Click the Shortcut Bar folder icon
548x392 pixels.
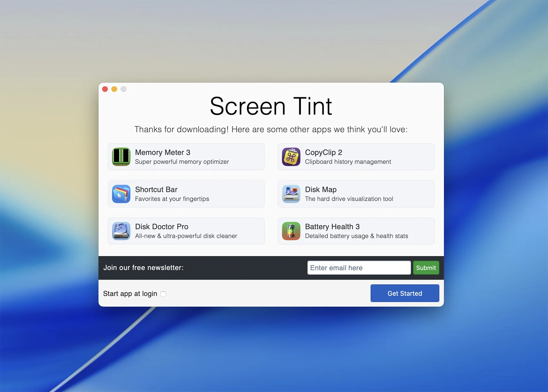(x=121, y=194)
